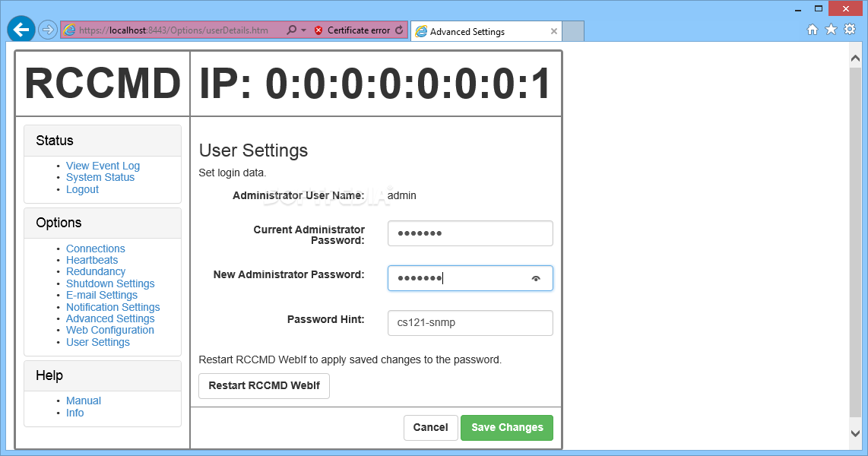Open the address bar dropdown arrow
Viewport: 868px width, 456px height.
pyautogui.click(x=304, y=30)
